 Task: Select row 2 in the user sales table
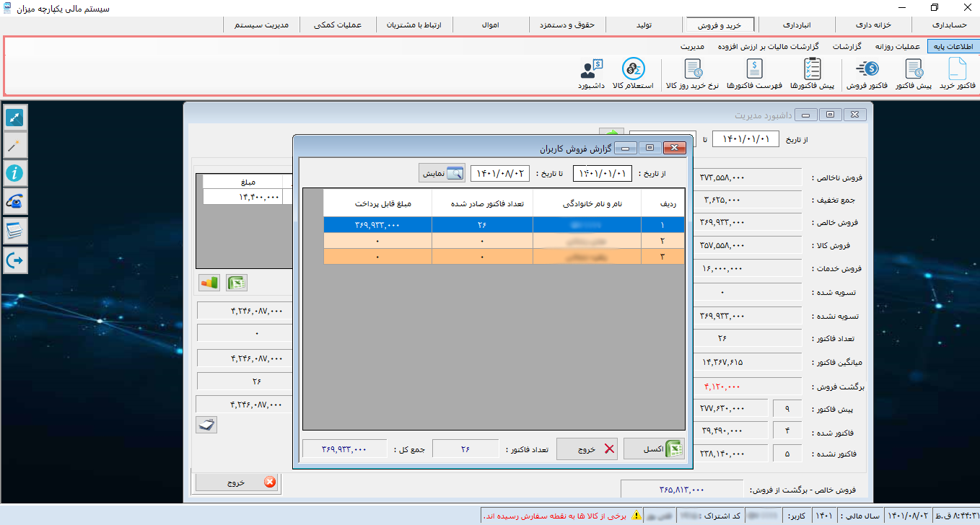pyautogui.click(x=504, y=241)
